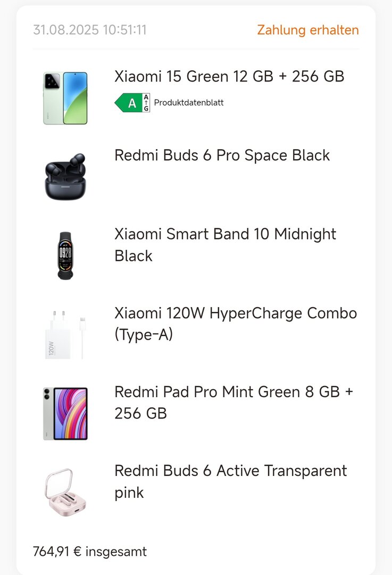This screenshot has width=392, height=575.
Task: Click the green energy class A arrow
Action: (128, 103)
